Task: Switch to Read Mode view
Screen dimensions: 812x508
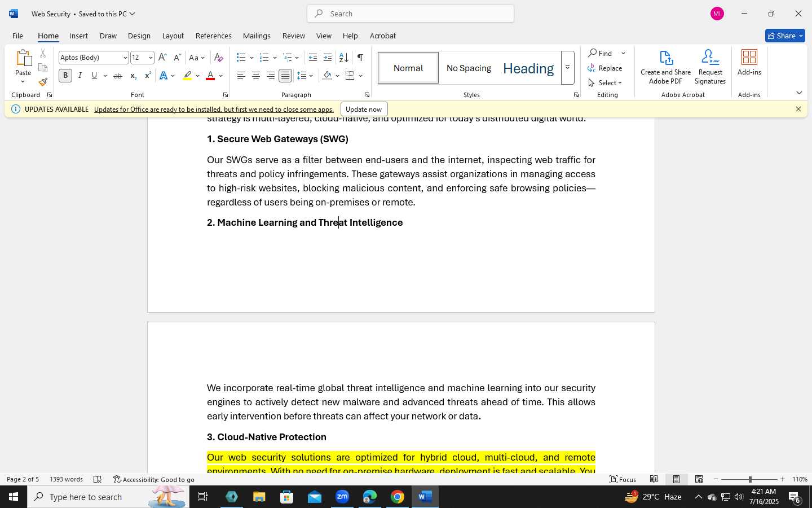Action: (654, 479)
